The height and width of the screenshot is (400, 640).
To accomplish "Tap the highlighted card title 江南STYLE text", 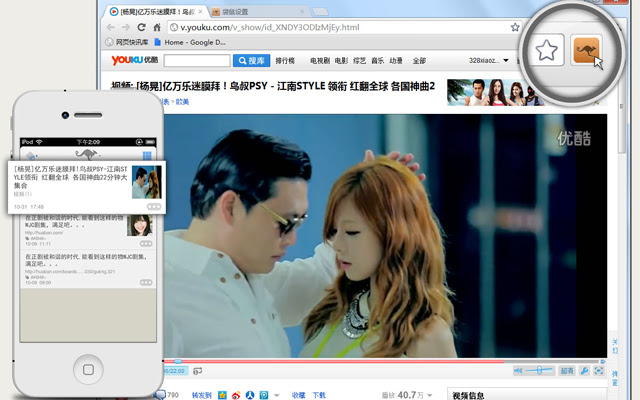I will [x=71, y=177].
